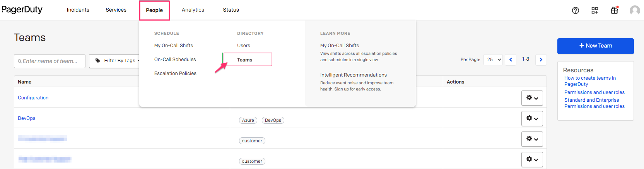
Task: Go to previous page arrow
Action: pos(511,60)
